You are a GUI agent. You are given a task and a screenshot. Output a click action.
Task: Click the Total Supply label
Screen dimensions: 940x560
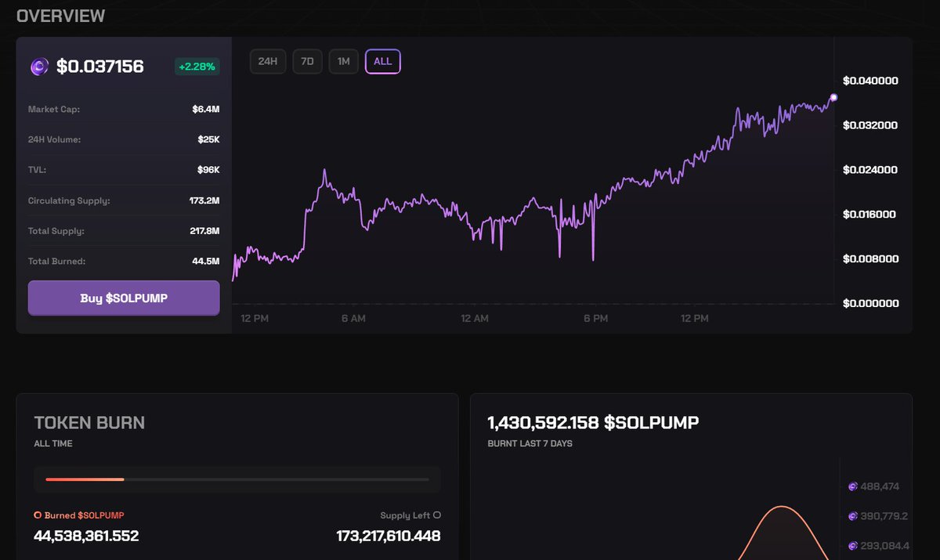(x=56, y=231)
